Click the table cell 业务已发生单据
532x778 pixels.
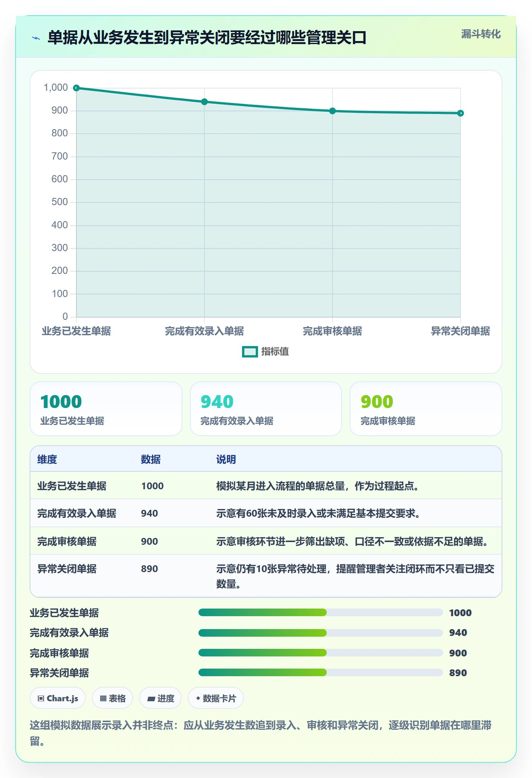pos(72,486)
